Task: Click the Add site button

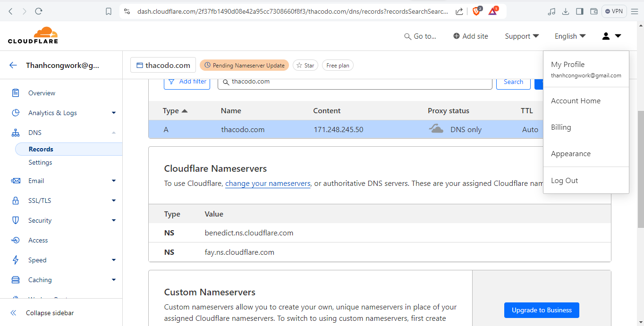Action: [x=471, y=36]
